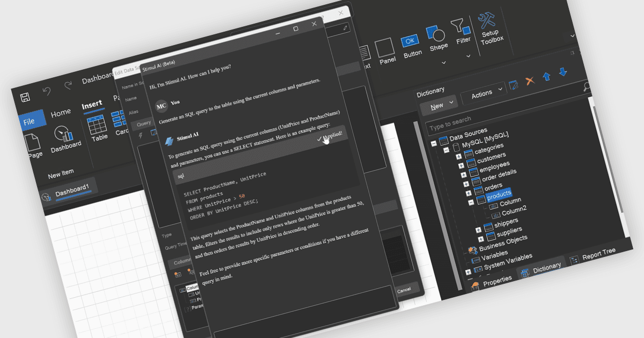The width and height of the screenshot is (644, 338).
Task: Select the order details table
Action: [499, 175]
